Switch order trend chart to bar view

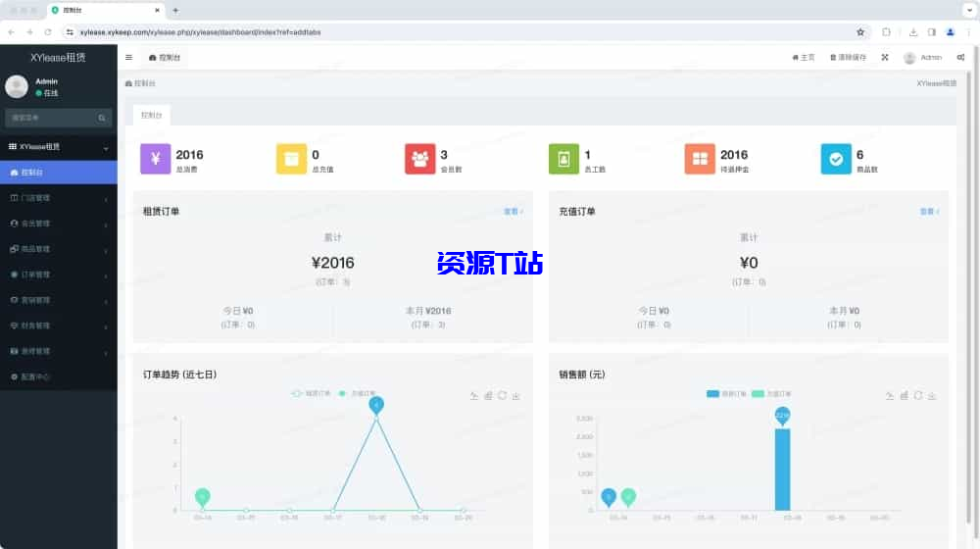coord(489,396)
